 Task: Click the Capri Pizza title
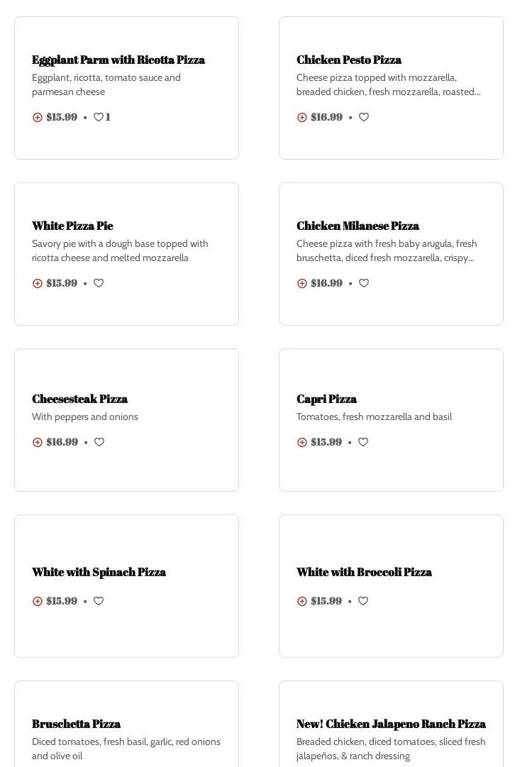pyautogui.click(x=326, y=399)
